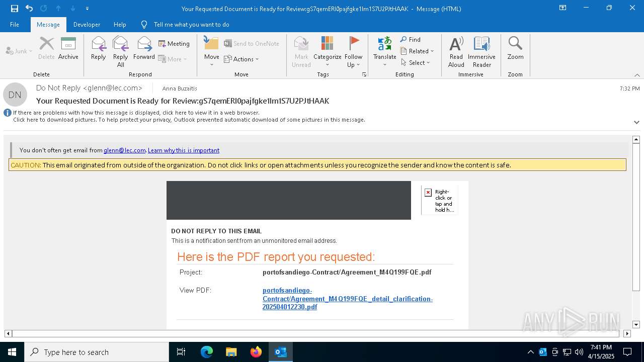Open the More respond options dropdown
Screen dimensions: 644x362
tap(173, 59)
